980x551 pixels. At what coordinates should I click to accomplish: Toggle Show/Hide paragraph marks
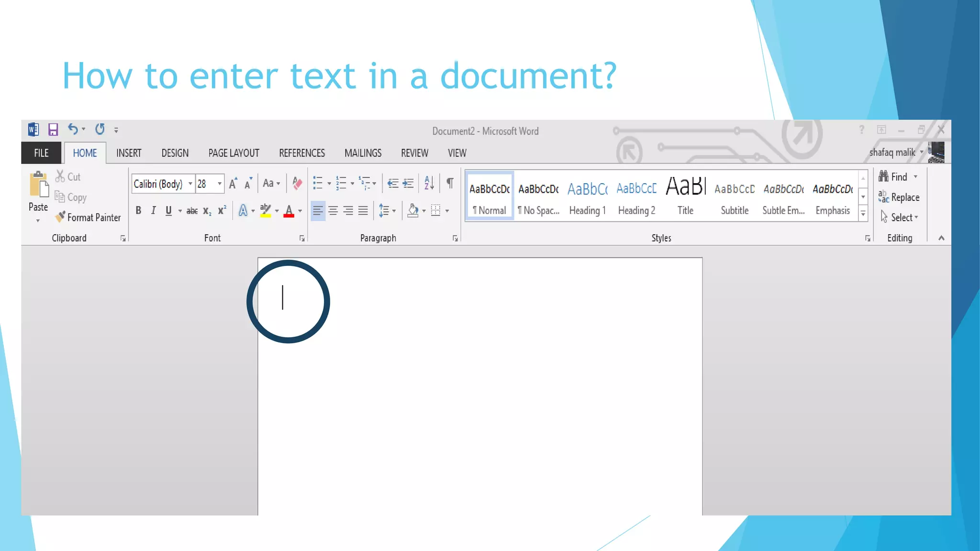coord(450,183)
